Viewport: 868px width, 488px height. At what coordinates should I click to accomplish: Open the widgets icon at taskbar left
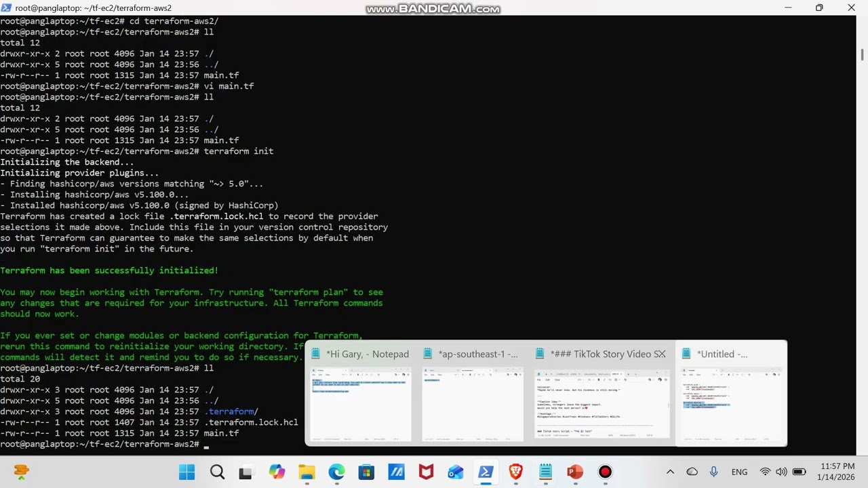click(22, 472)
